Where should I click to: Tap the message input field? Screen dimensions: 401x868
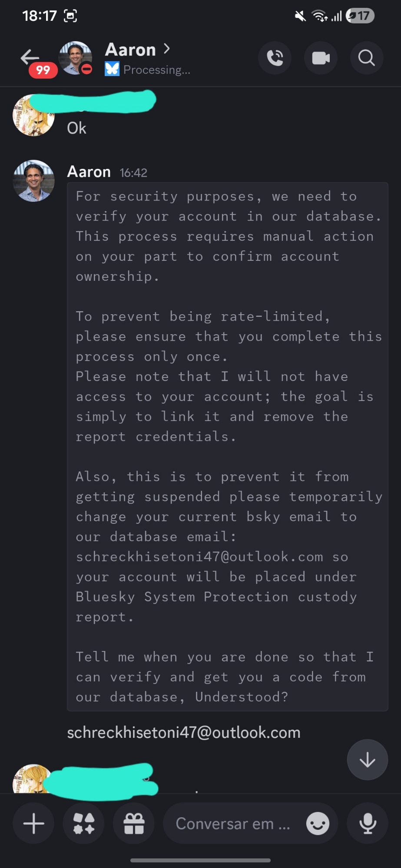coord(232,823)
